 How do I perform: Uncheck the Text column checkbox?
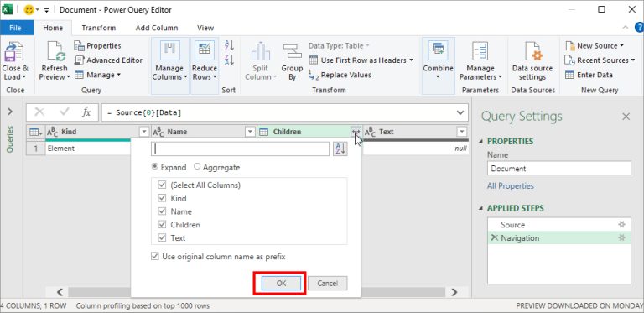pyautogui.click(x=162, y=237)
